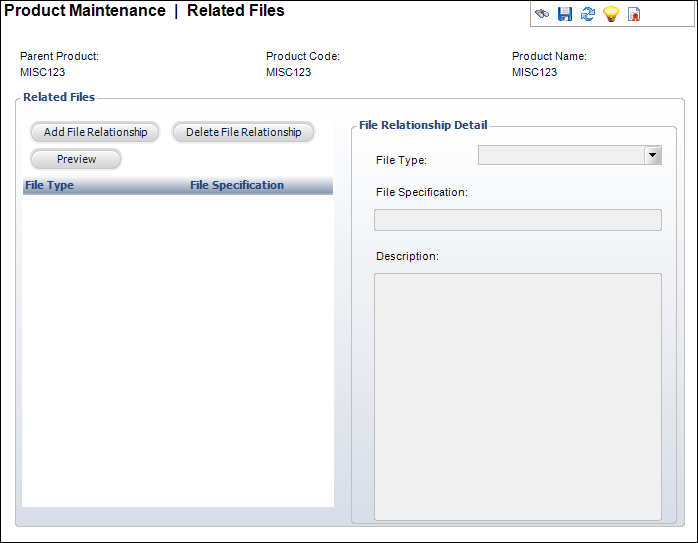Click the Description: label
Image resolution: width=698 pixels, height=543 pixels.
coord(407,256)
